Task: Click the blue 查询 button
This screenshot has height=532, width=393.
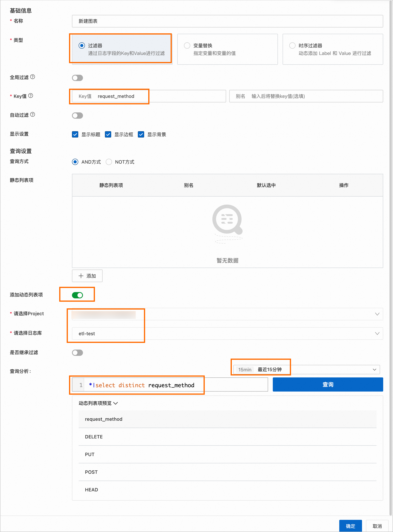Action: pyautogui.click(x=327, y=384)
